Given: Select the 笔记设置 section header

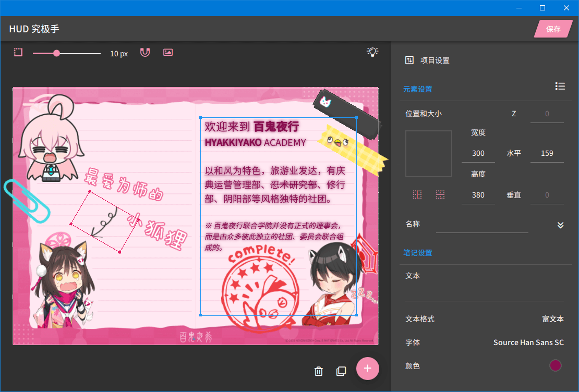Looking at the screenshot, I should (418, 253).
